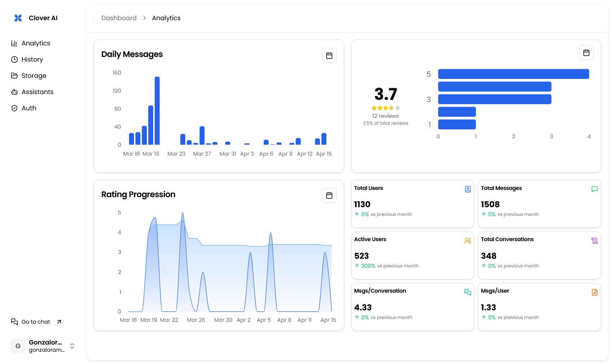Click the Apr 15 label on Rating Progression
The height and width of the screenshot is (364, 612).
pyautogui.click(x=328, y=320)
